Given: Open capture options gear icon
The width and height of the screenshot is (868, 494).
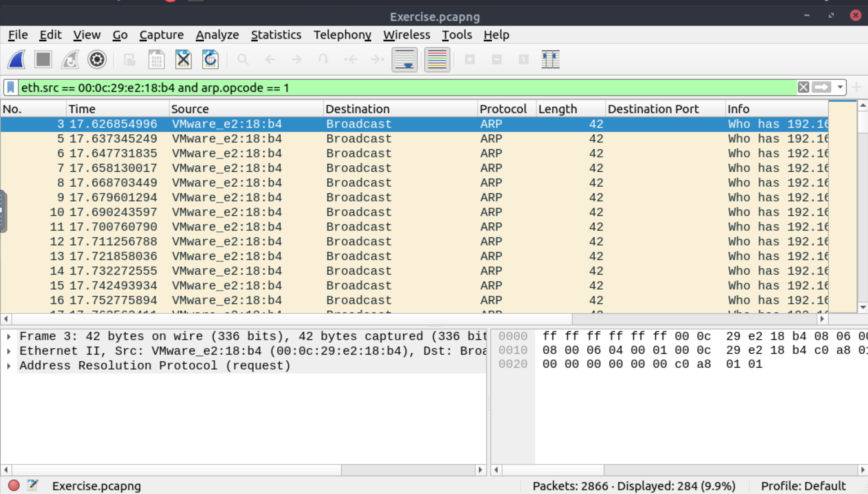Looking at the screenshot, I should tap(97, 60).
